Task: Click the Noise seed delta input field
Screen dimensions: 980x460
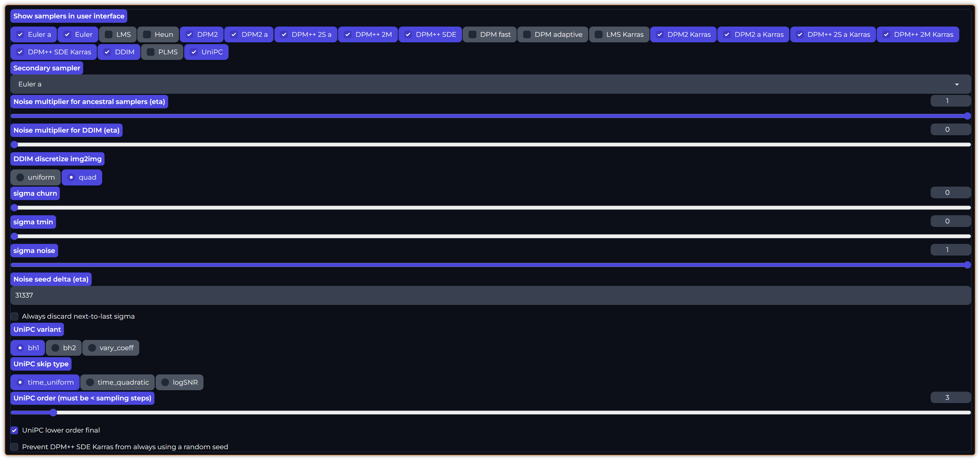Action: (490, 295)
